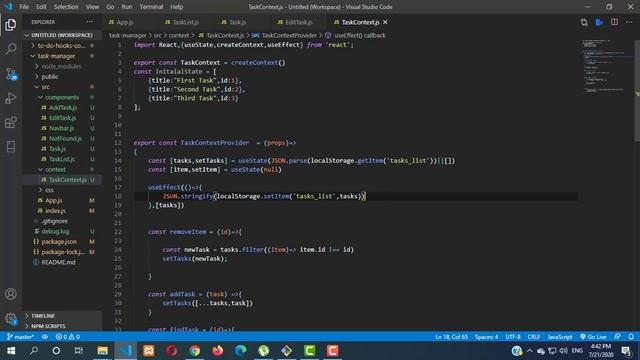The width and height of the screenshot is (640, 360).
Task: Click the feedback icon in status bar
Action: tap(617, 337)
